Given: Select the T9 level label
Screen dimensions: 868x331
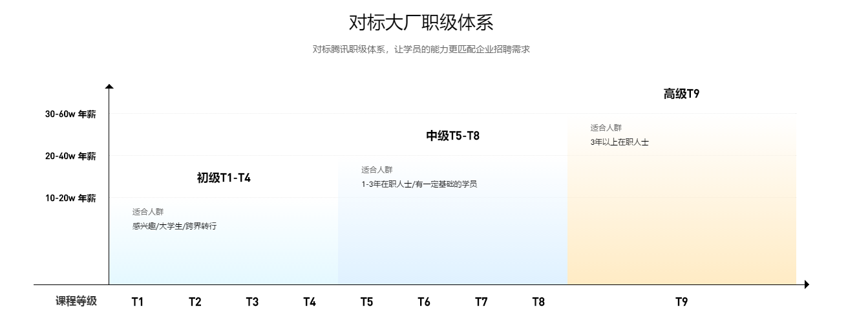Looking at the screenshot, I should click(682, 302).
